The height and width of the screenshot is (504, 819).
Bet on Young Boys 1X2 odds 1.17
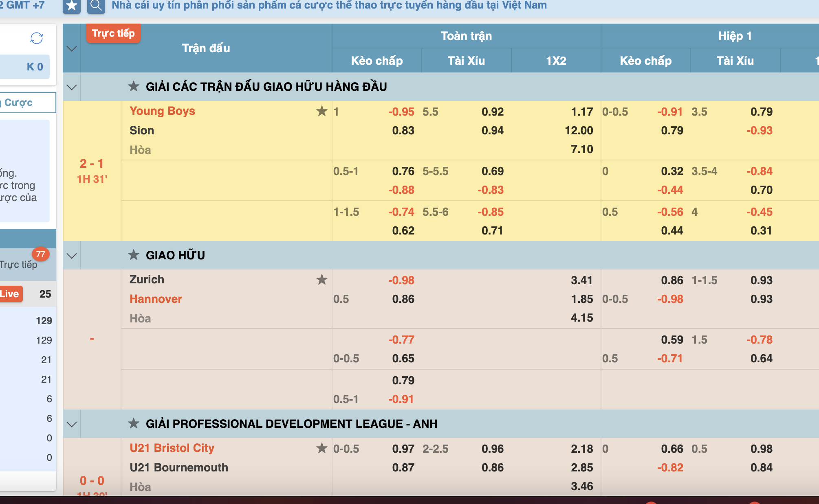(x=581, y=112)
